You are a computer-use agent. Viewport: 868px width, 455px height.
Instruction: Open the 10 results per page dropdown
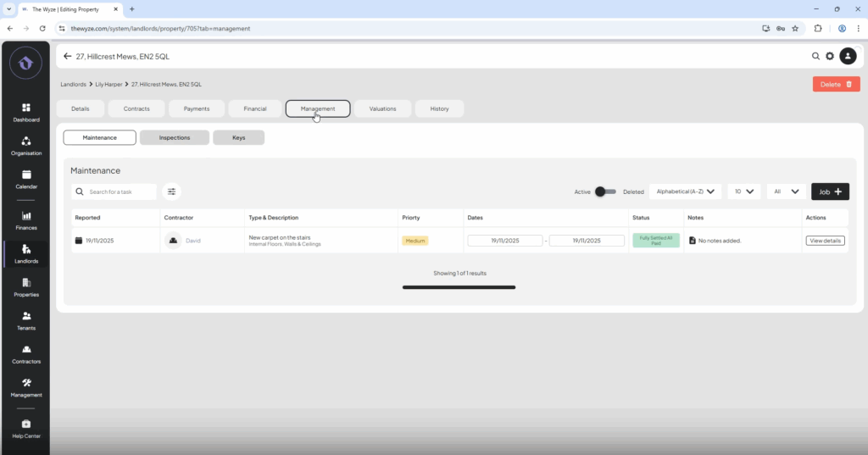pos(743,192)
